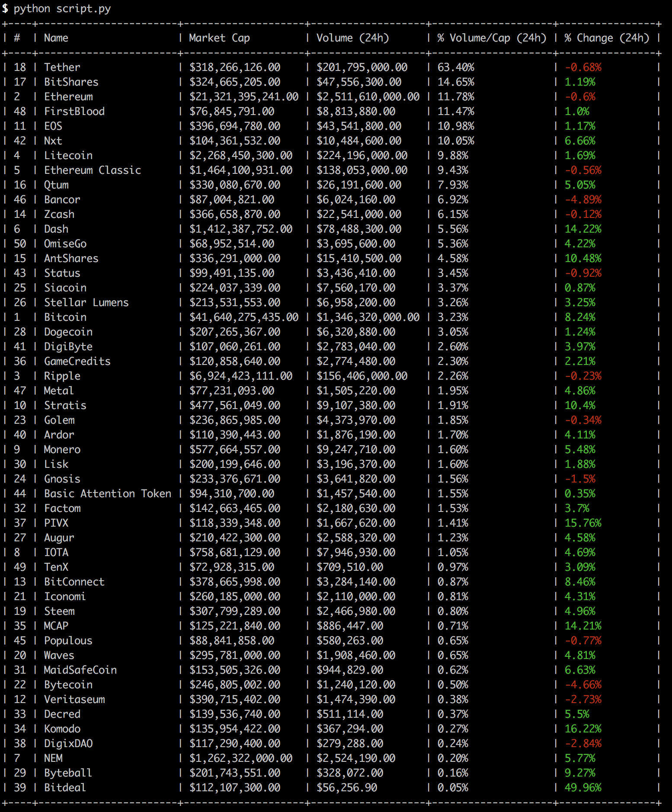Click Bytecoin's -4.66% change value
672x812 pixels.
[583, 685]
